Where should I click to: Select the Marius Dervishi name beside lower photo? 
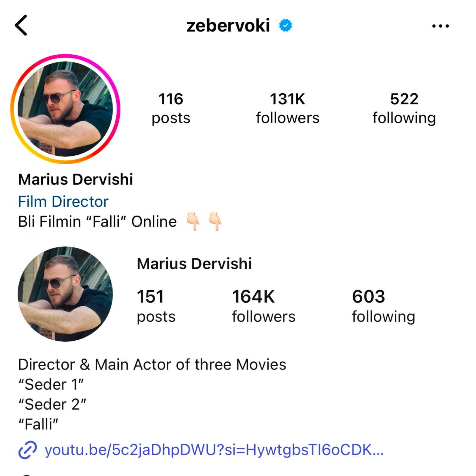click(194, 264)
